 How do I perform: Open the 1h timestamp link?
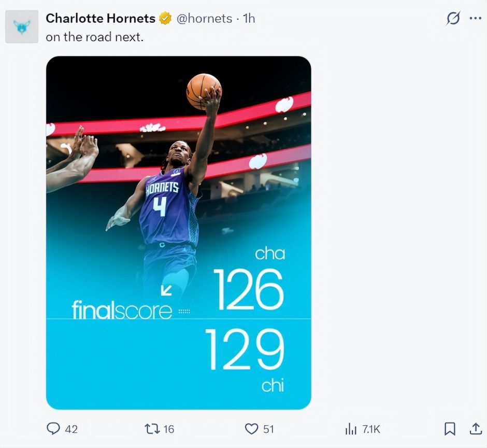pos(249,19)
